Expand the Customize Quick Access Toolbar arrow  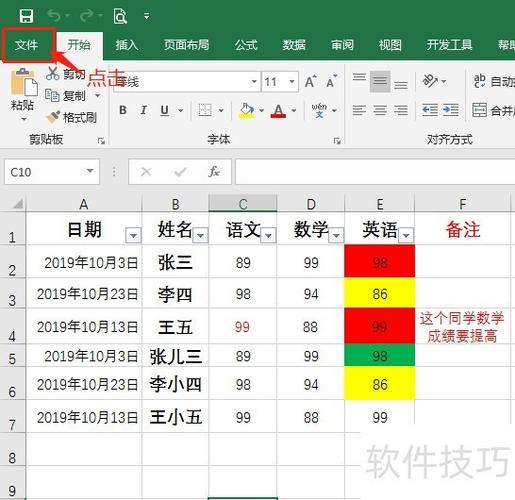(147, 16)
